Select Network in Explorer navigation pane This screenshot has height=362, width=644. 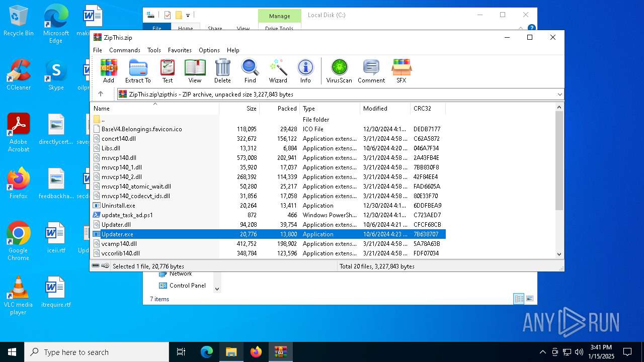tap(181, 274)
